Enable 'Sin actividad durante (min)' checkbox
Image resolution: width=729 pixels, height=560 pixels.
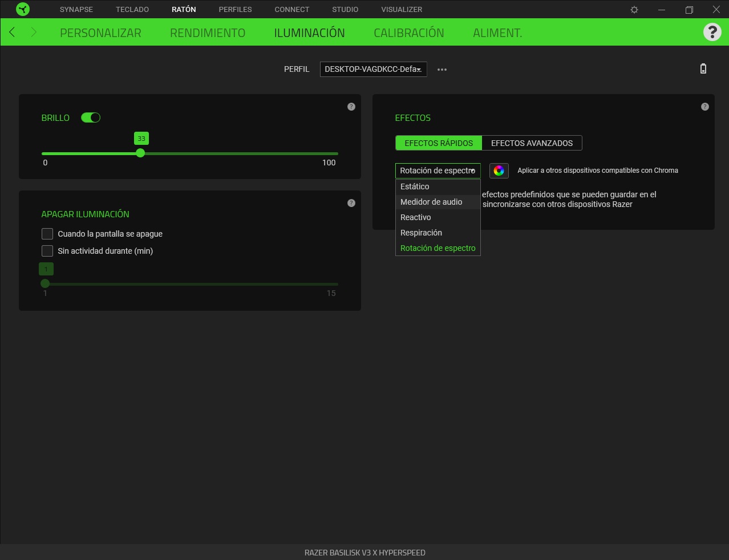click(x=47, y=251)
